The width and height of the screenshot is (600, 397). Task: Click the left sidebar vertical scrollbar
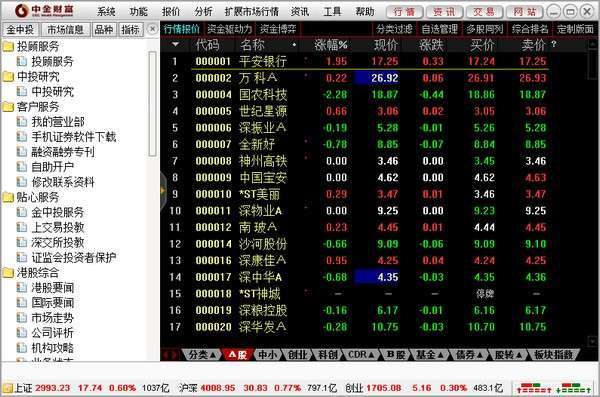pos(152,103)
